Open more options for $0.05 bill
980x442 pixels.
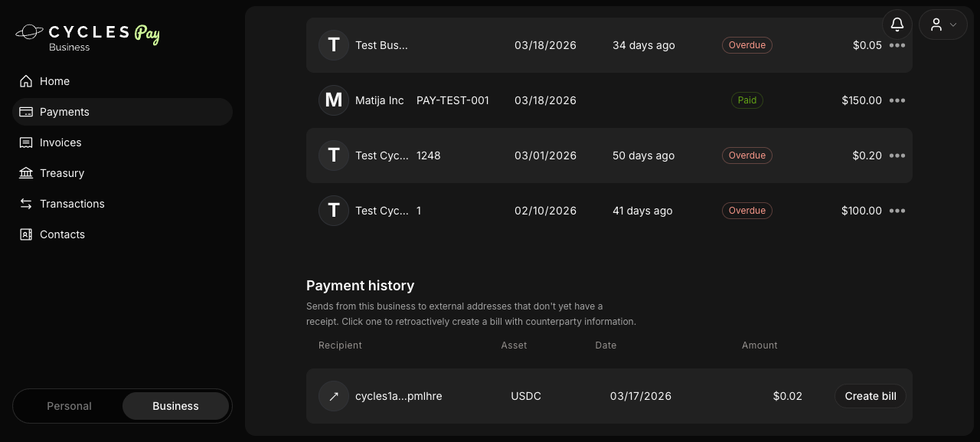pyautogui.click(x=897, y=45)
